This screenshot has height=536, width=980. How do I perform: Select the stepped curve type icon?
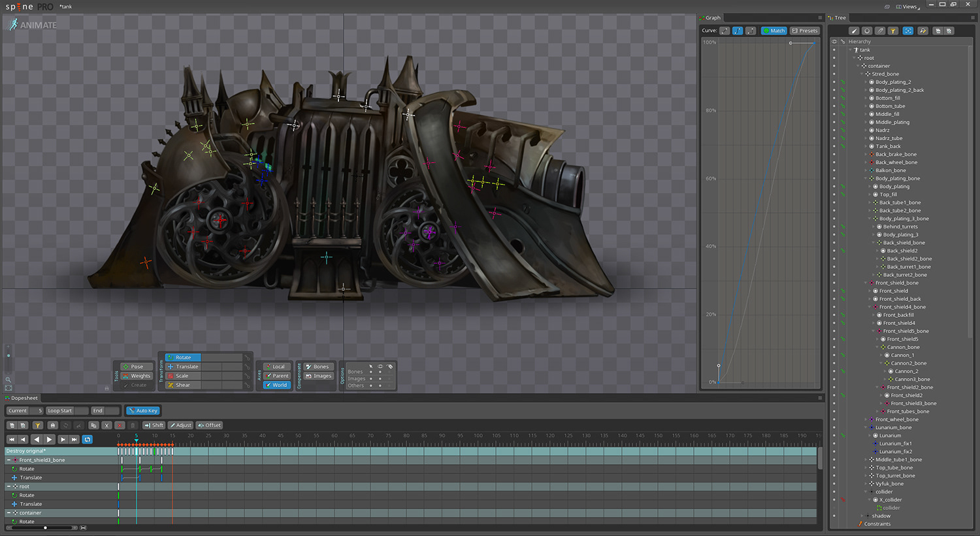tap(751, 31)
